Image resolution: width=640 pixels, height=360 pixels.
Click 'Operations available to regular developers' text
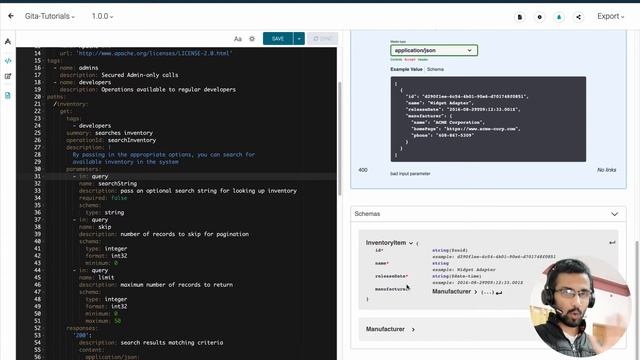pos(168,89)
